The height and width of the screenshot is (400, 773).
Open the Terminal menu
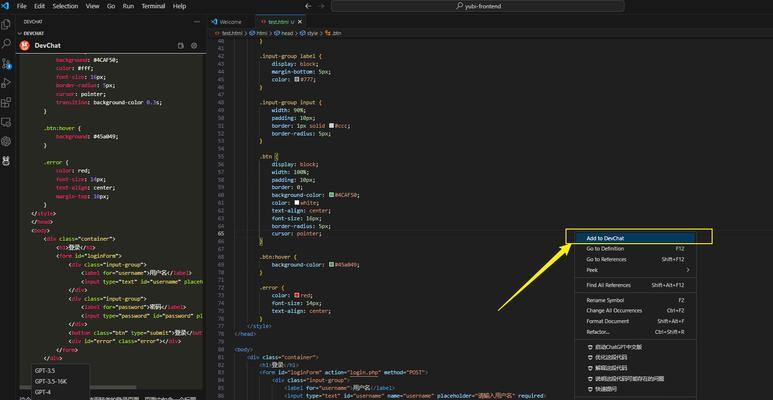153,6
